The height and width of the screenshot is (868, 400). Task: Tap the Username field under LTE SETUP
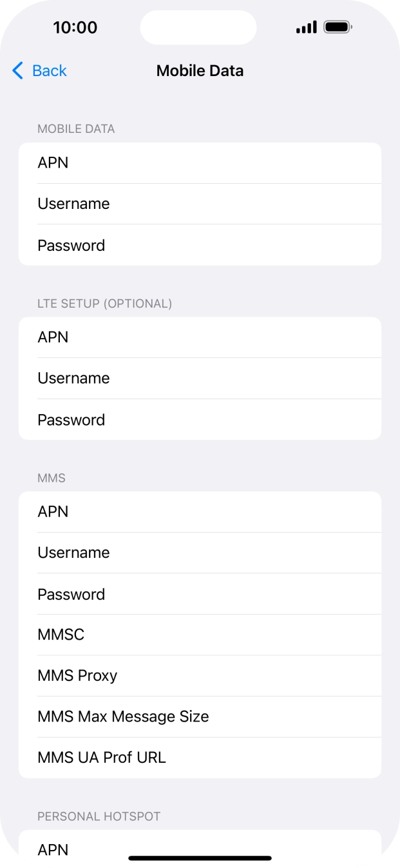click(200, 379)
